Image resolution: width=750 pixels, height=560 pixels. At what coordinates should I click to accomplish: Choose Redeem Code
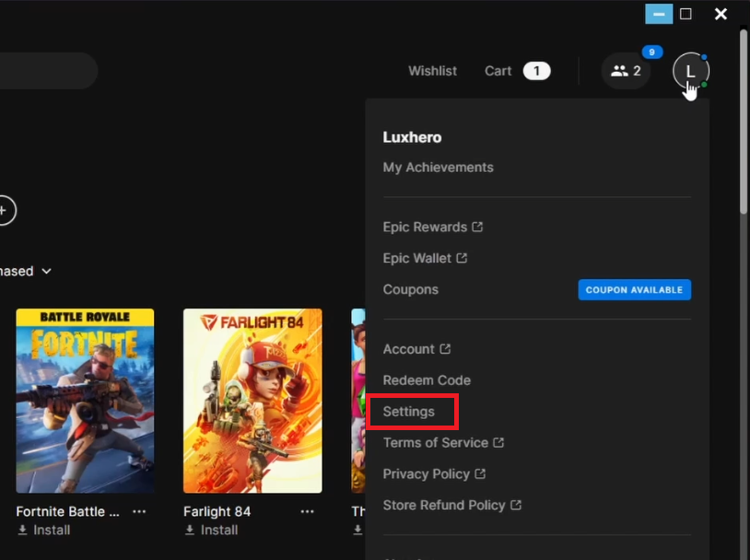pyautogui.click(x=427, y=380)
